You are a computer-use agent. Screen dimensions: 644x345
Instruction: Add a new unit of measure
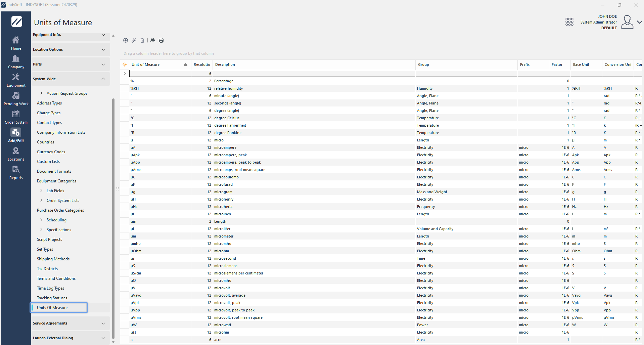click(x=126, y=40)
